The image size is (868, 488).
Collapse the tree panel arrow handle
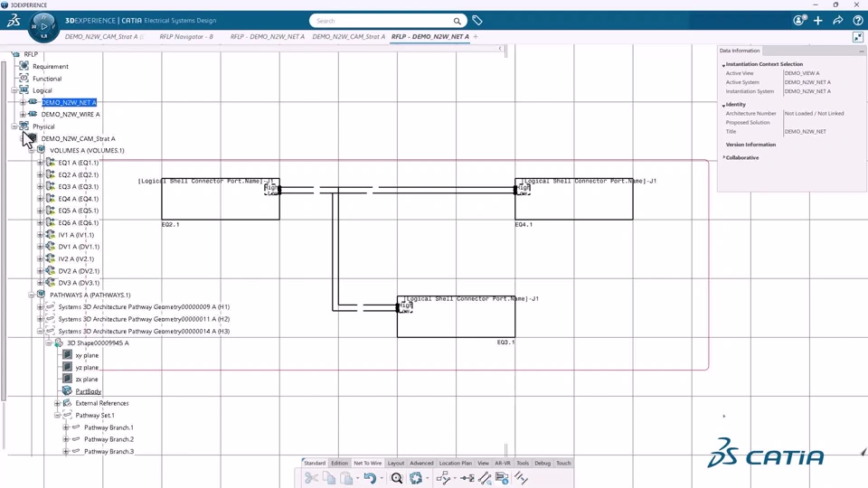500,49
